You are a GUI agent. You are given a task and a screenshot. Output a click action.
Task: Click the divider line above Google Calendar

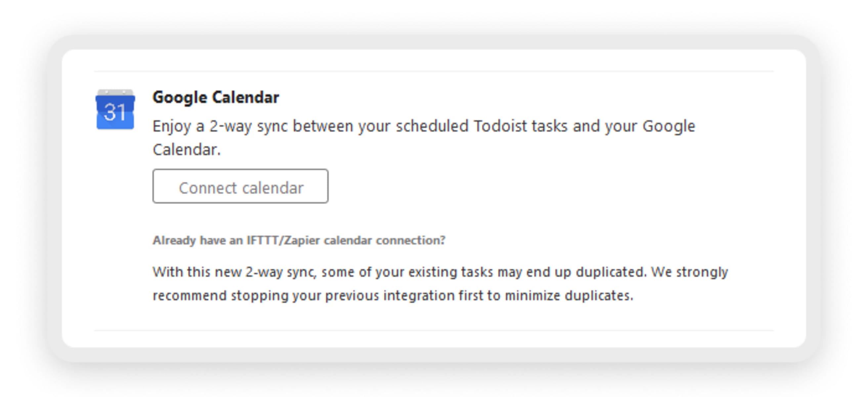click(x=434, y=71)
